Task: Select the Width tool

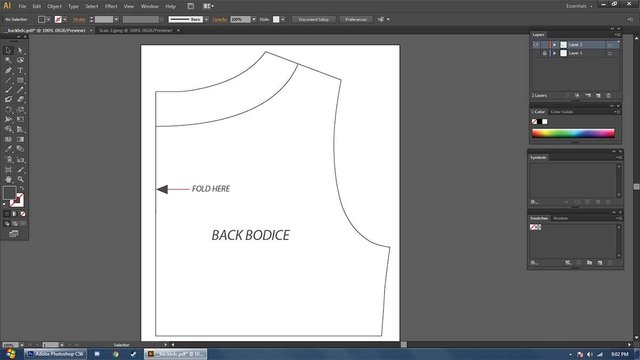Action: click(8, 119)
